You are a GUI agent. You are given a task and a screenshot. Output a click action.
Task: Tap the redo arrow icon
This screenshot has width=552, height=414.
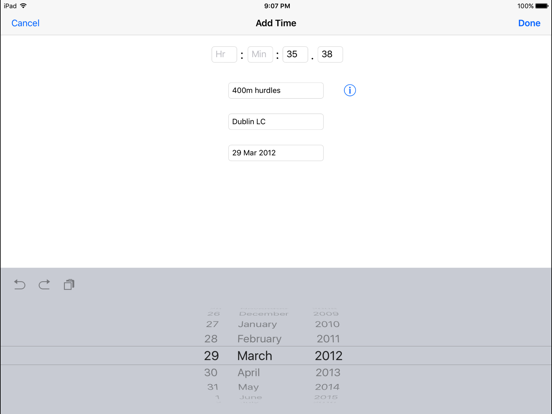coord(44,284)
